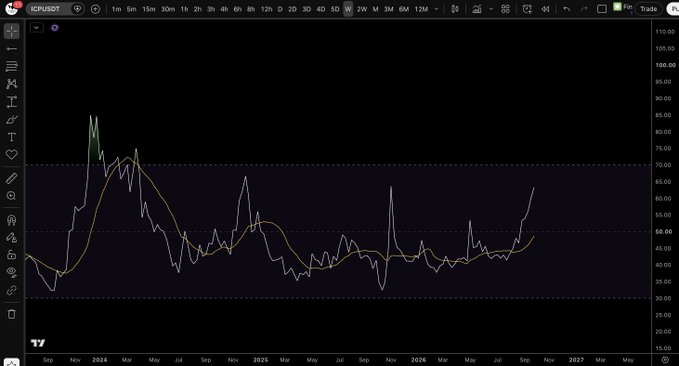Open the Indicators menu icon
Image resolution: width=679 pixels, height=366 pixels.
tap(477, 9)
